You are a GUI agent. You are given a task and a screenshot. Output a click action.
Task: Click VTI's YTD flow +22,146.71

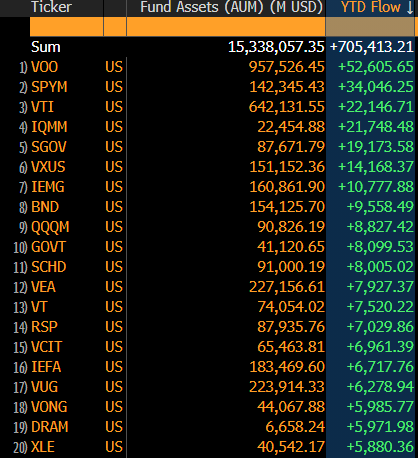tap(376, 107)
